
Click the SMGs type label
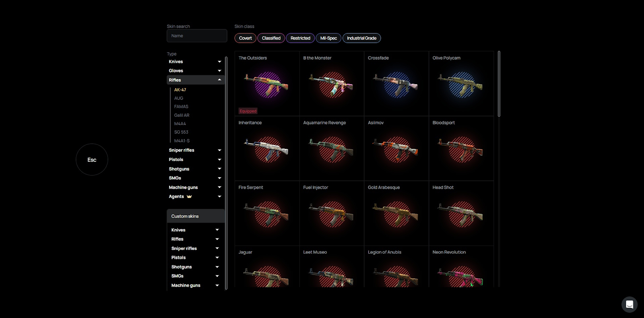point(175,178)
